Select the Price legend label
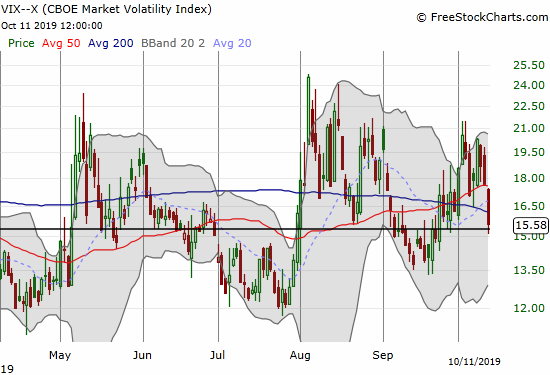This screenshot has width=550, height=375. 21,43
